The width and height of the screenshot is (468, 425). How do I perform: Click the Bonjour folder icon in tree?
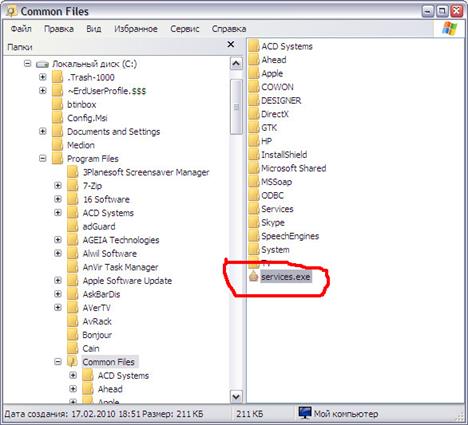73,335
